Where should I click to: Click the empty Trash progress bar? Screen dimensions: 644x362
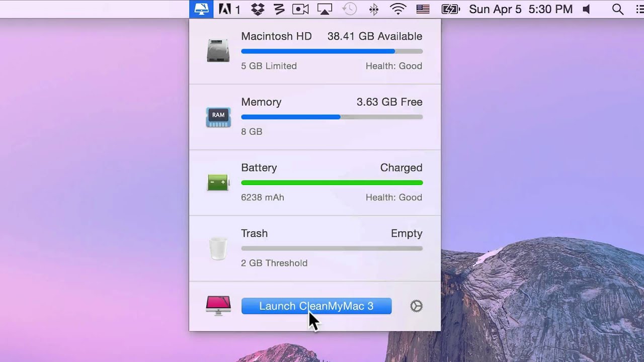(332, 248)
